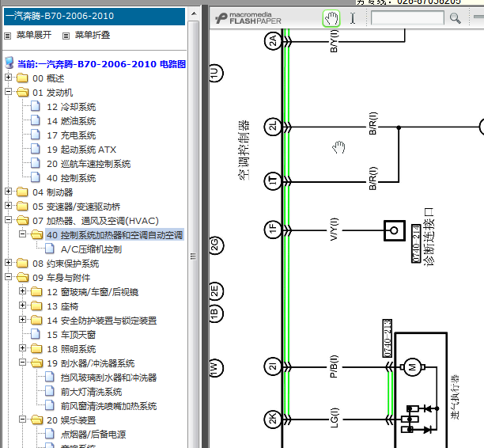Collapse the 07 加热器、通风及空调(HVAC) folder
The height and width of the screenshot is (448, 484).
(x=9, y=220)
